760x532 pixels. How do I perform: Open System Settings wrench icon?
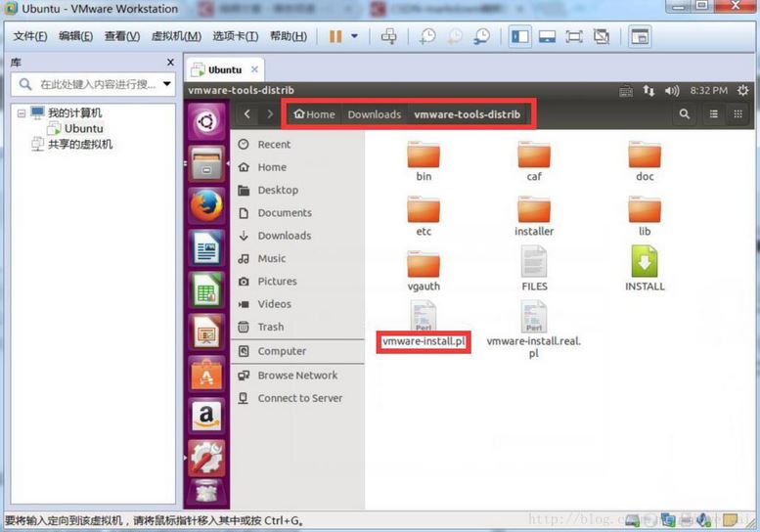(205, 457)
